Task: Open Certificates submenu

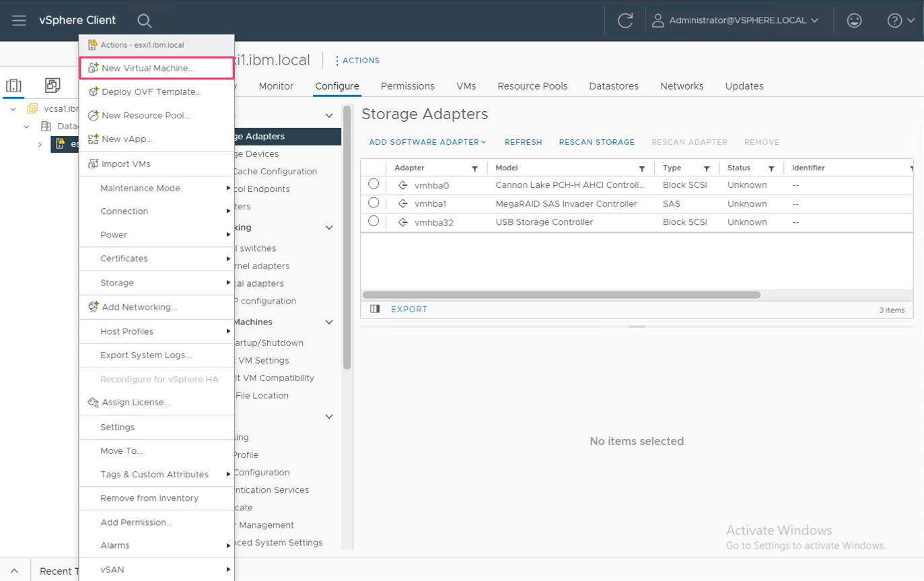Action: [x=157, y=259]
